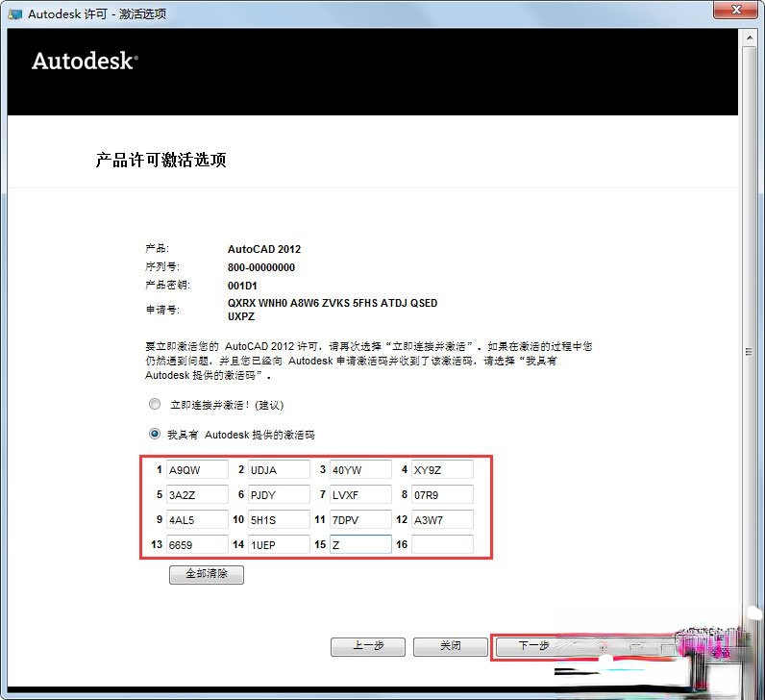
Task: Click the product key 001D1
Action: (x=242, y=286)
